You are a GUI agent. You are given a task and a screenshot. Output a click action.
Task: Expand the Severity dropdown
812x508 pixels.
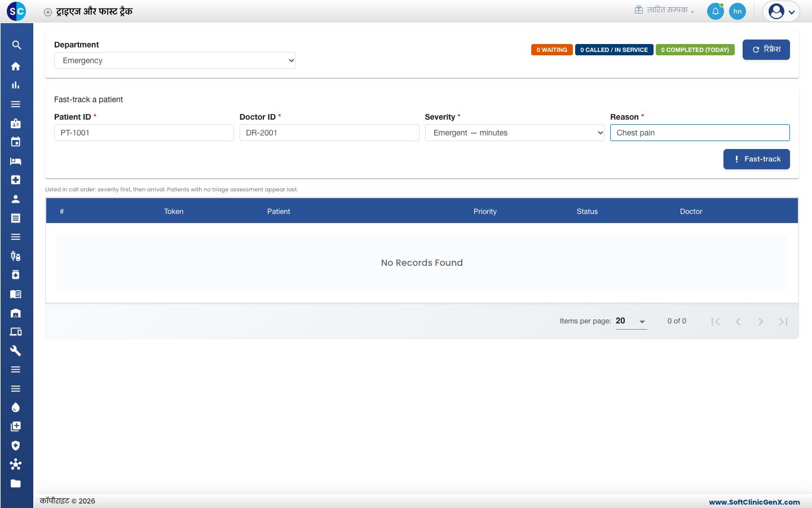pos(515,133)
